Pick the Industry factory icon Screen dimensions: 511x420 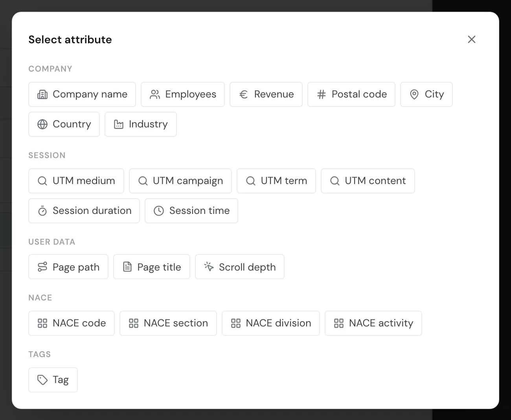[x=119, y=124]
